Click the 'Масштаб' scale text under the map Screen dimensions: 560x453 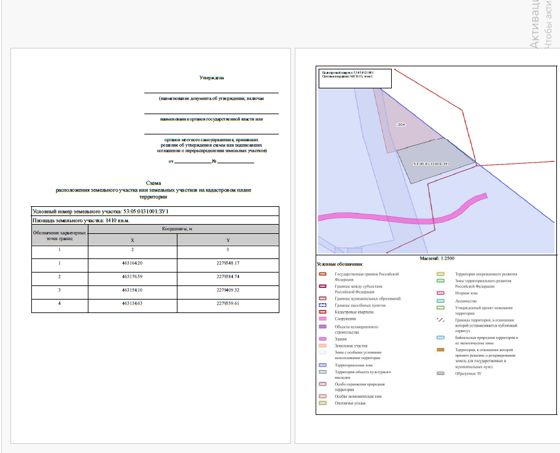pos(437,258)
